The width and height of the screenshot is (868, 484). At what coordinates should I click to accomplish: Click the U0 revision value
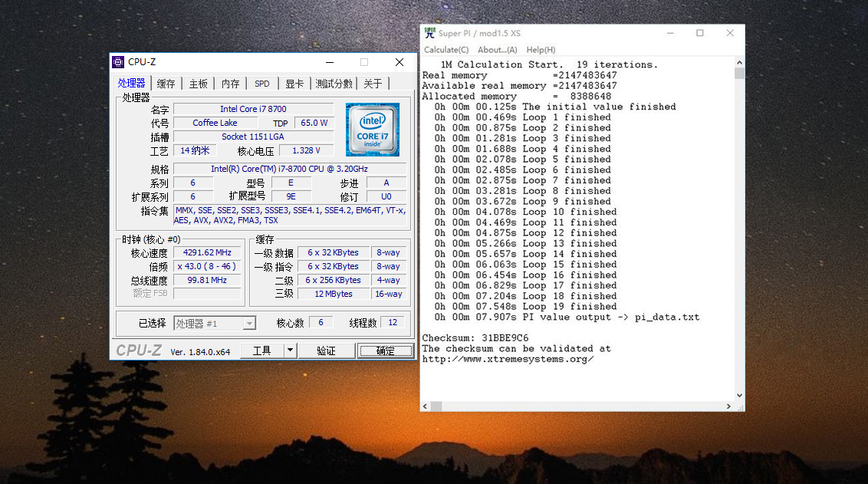(386, 196)
